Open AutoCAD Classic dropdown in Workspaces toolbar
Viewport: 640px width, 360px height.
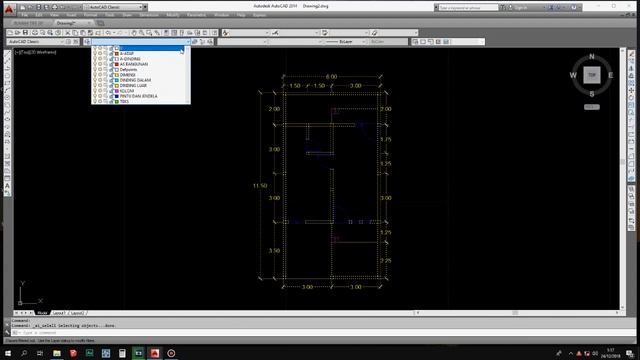[x=62, y=42]
